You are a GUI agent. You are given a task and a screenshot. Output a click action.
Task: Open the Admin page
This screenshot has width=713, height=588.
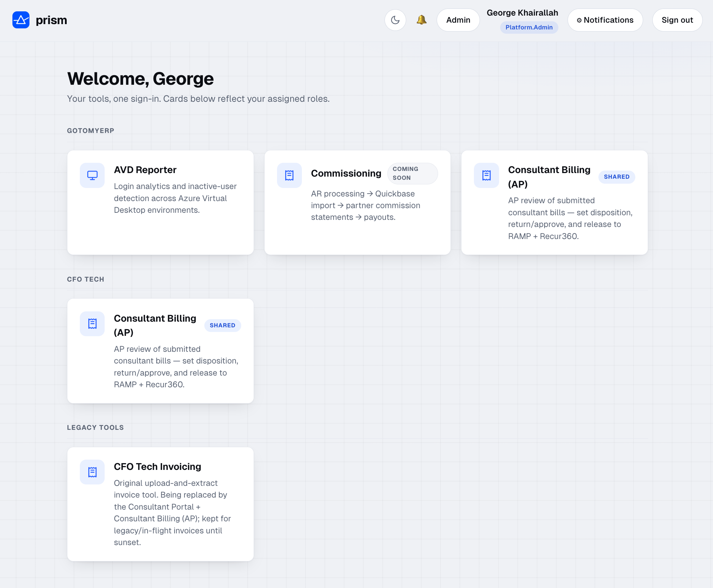[458, 20]
